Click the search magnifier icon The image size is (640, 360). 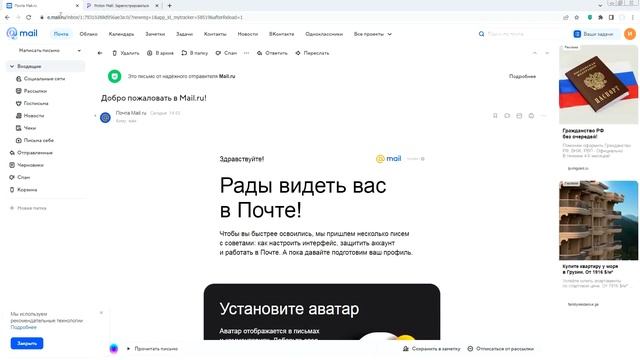[482, 34]
